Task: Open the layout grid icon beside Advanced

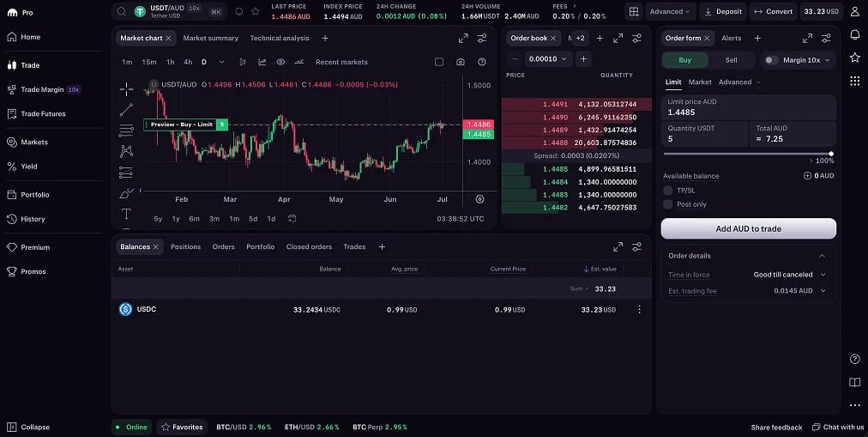Action: (x=634, y=11)
